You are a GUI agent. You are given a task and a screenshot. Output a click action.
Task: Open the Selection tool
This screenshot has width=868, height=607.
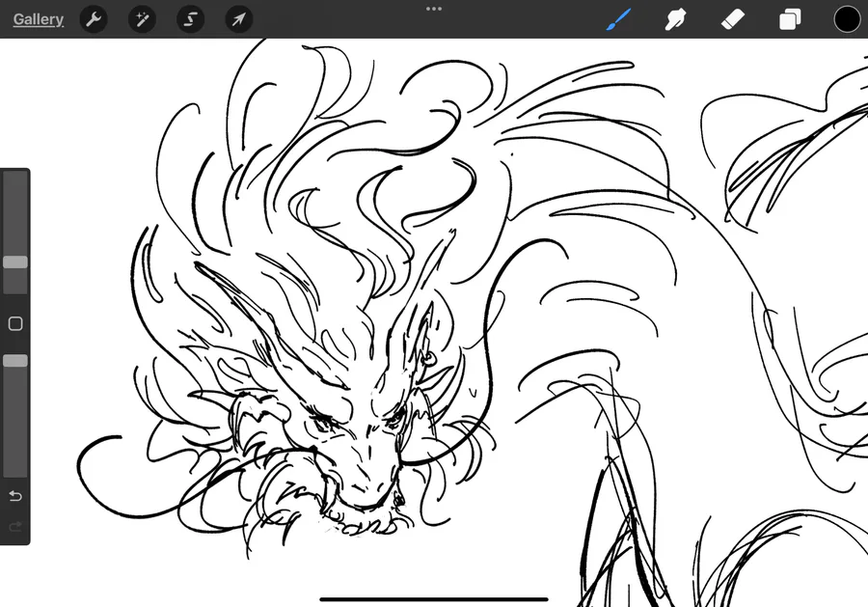pyautogui.click(x=190, y=19)
